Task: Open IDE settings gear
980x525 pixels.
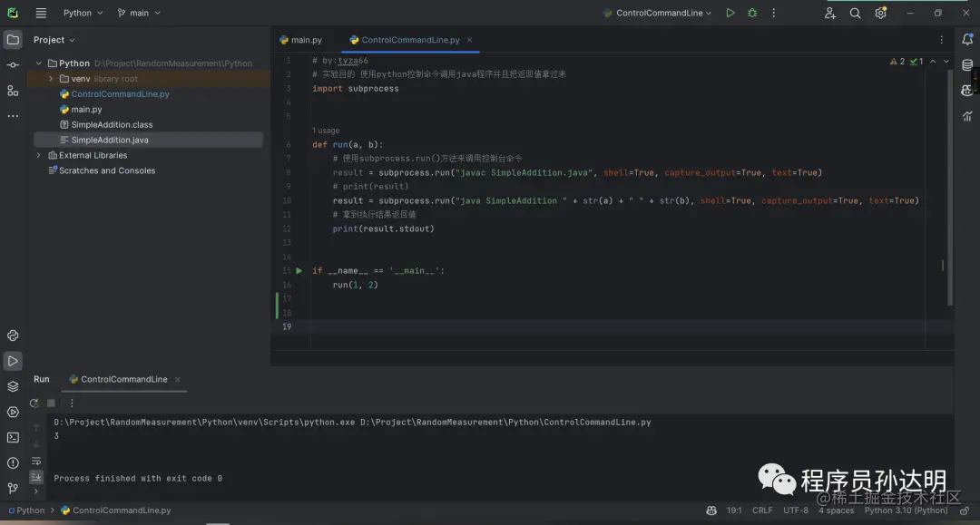Action: (x=880, y=13)
